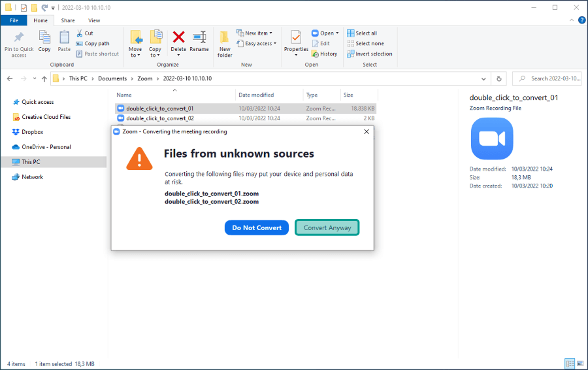Screen dimensions: 588x370
Task: Click the Do Not Convert button
Action: click(x=257, y=227)
